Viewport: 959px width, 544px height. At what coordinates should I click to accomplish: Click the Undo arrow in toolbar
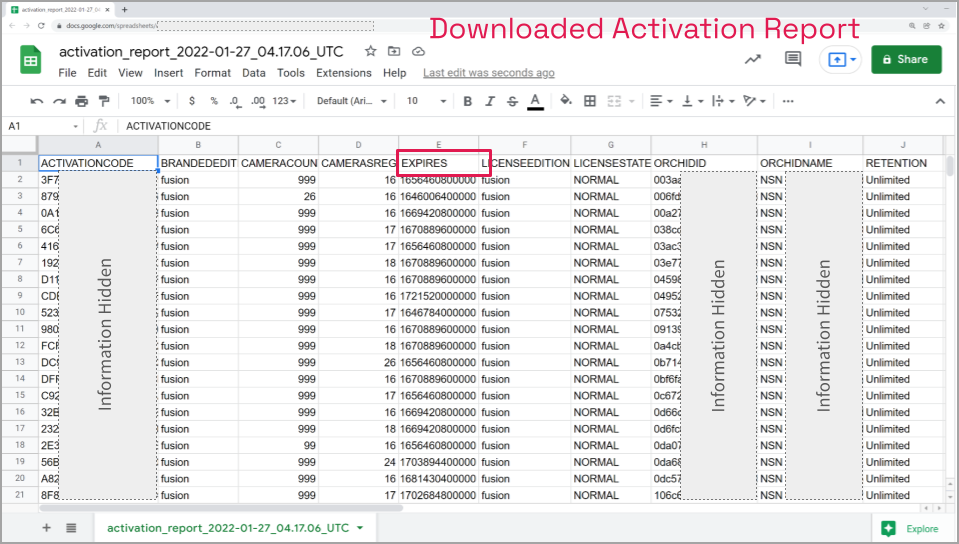click(x=37, y=101)
